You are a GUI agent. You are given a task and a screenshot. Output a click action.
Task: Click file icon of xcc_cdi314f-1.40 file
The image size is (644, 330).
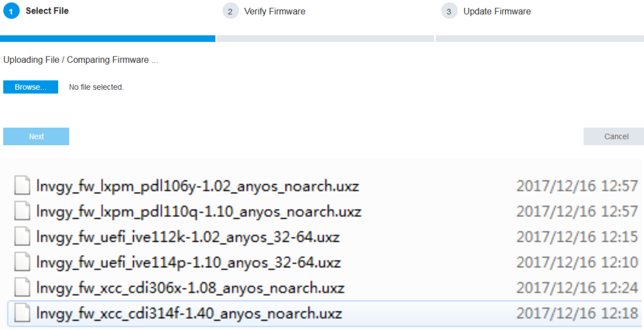coord(22,313)
